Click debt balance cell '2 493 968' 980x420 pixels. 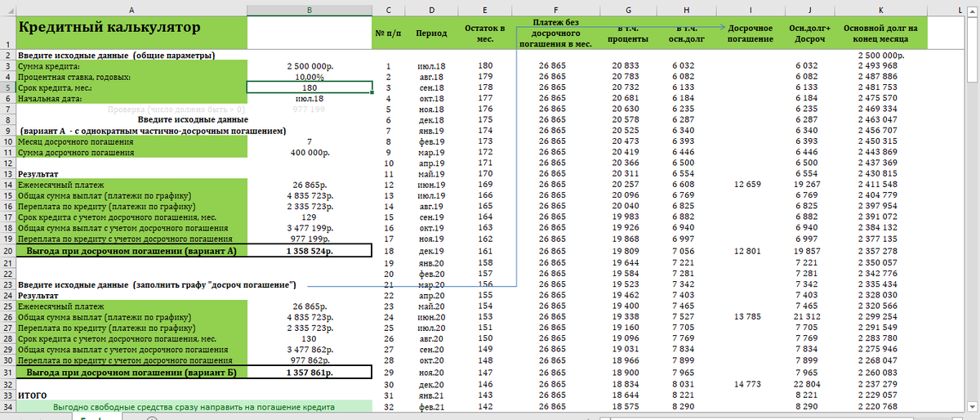tap(880, 65)
